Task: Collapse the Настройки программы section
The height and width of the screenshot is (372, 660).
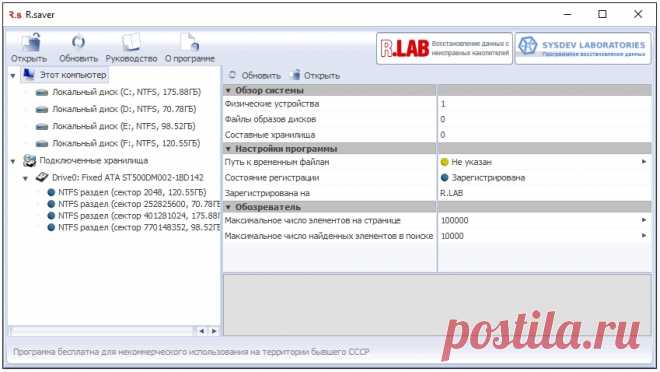Action: click(228, 149)
